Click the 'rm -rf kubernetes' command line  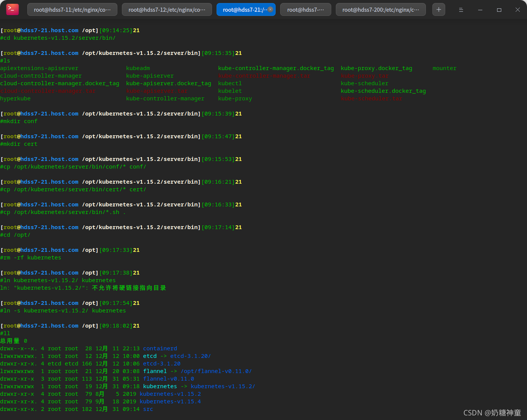(x=31, y=258)
